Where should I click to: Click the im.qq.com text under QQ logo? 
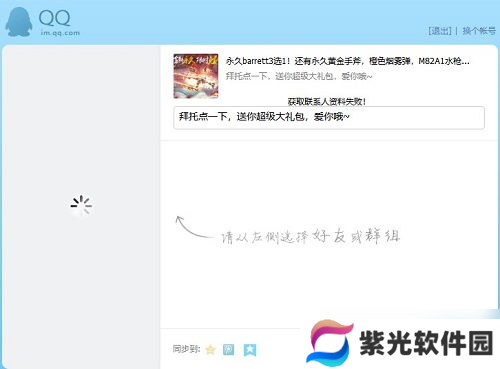pyautogui.click(x=60, y=33)
